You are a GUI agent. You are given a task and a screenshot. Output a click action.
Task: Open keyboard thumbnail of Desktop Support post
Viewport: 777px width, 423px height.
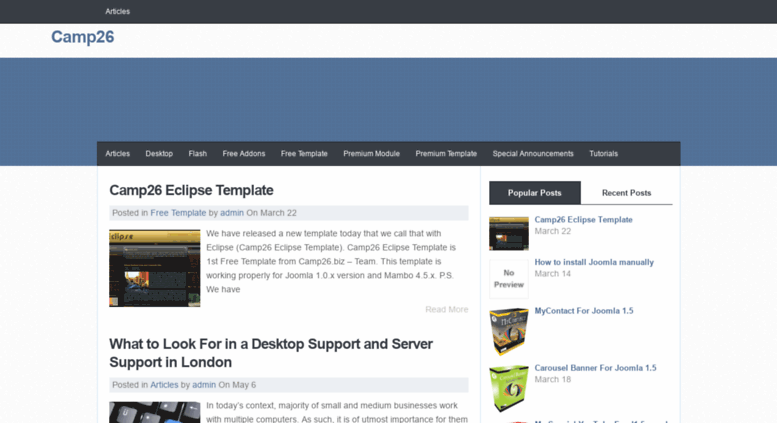(x=155, y=412)
